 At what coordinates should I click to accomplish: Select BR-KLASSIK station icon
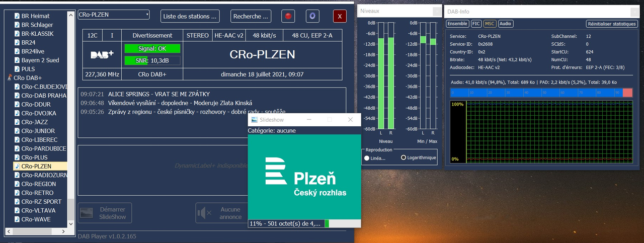tap(17, 34)
